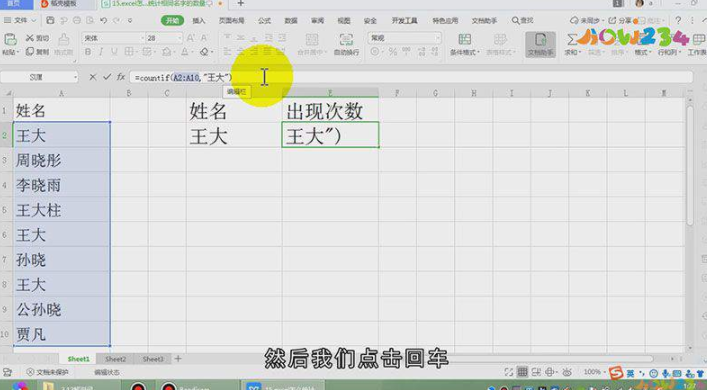Switch to the Sheet3 tab
707x390 pixels.
[153, 359]
